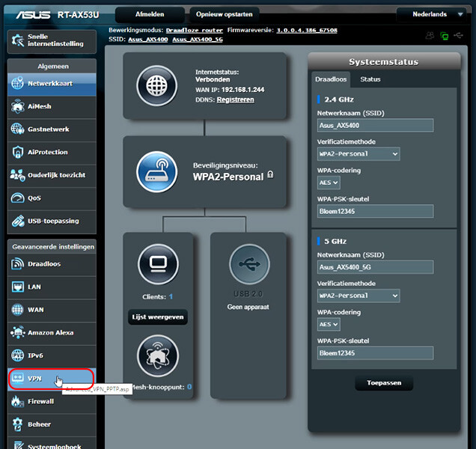Click the internet globe circle in network map
This screenshot has height=449, width=476.
(156, 85)
